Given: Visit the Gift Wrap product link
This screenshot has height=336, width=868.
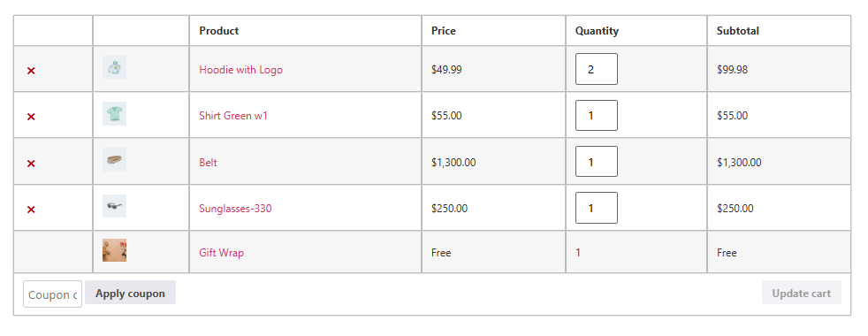Looking at the screenshot, I should [x=222, y=252].
